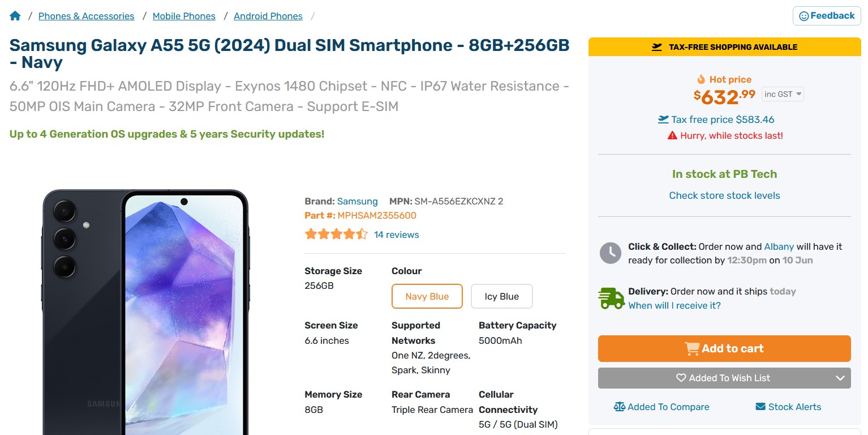
Task: Click the Galaxy A55 product image
Action: tap(145, 312)
